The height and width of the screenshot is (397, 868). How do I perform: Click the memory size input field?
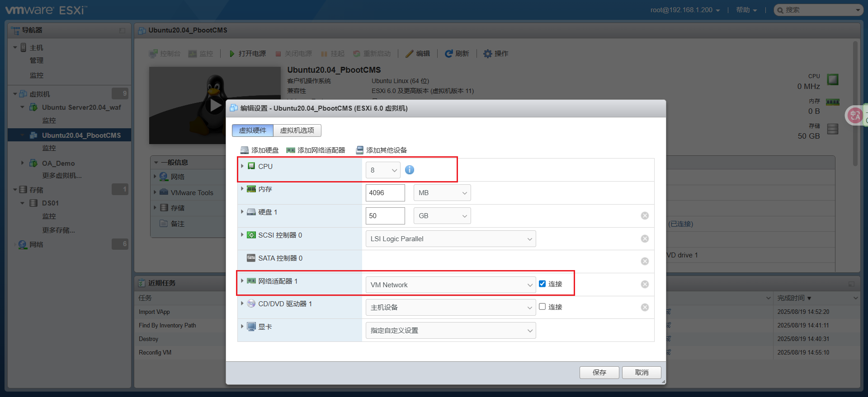click(x=385, y=193)
